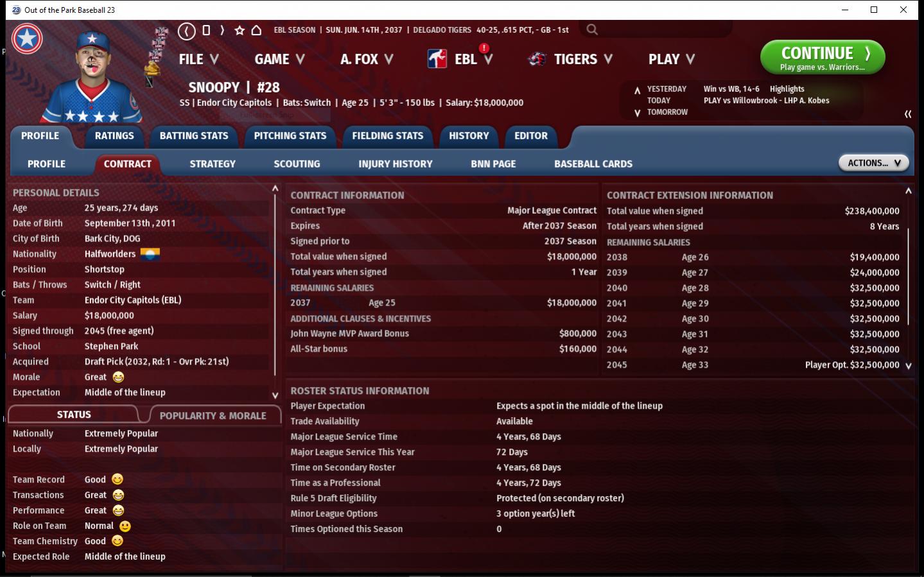Select the PROFILE sub-tab
The image size is (924, 577).
[46, 164]
